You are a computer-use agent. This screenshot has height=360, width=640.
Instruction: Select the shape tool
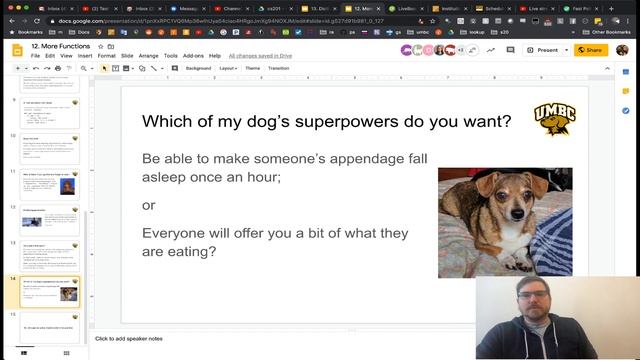click(x=142, y=68)
